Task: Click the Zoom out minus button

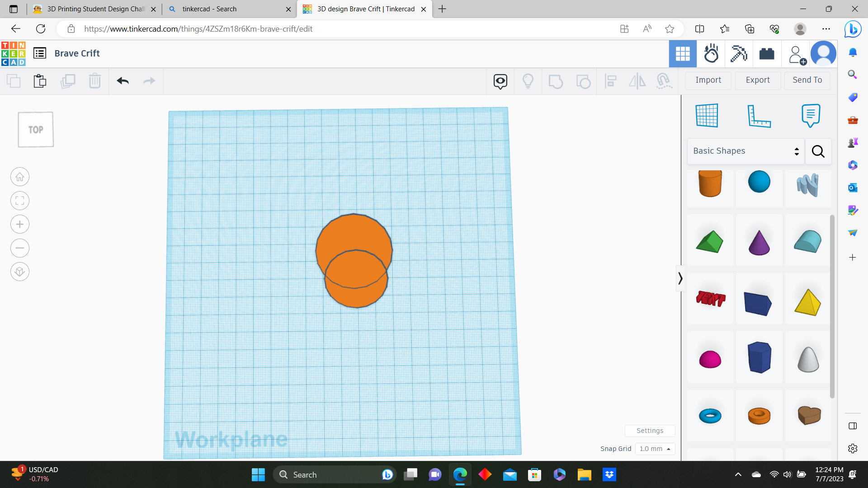Action: (x=20, y=248)
